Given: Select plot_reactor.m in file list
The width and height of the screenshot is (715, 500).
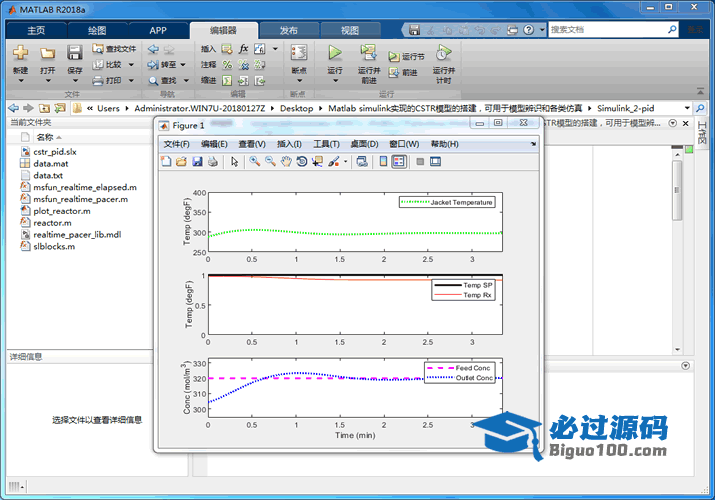Looking at the screenshot, I should (x=62, y=211).
